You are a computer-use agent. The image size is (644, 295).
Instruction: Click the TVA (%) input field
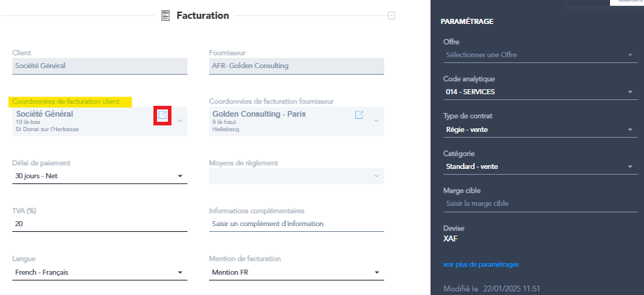100,224
